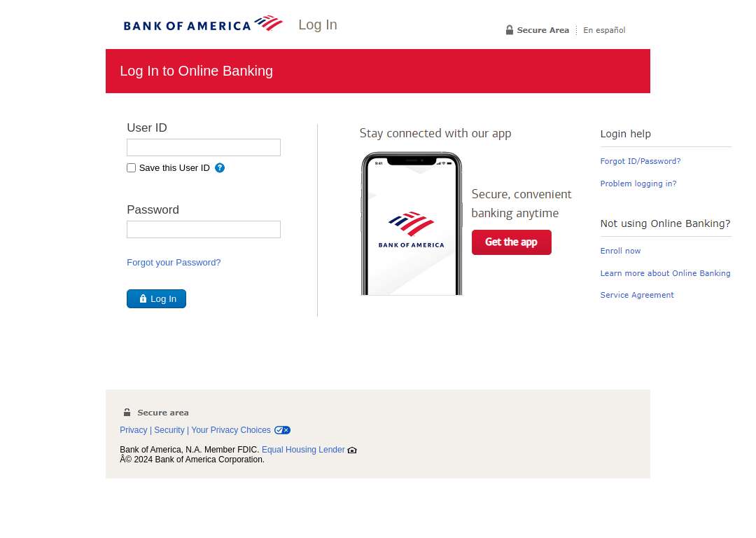This screenshot has height=538, width=756.
Task: Click the privacy choices toggle icon
Action: point(282,430)
